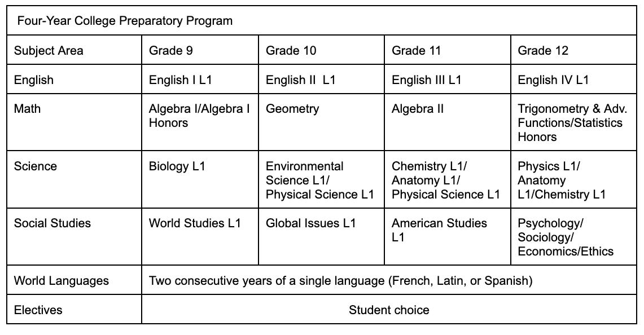Select the 'English IV L1' cell
Viewport: 644px width, 335px height.
pos(553,80)
